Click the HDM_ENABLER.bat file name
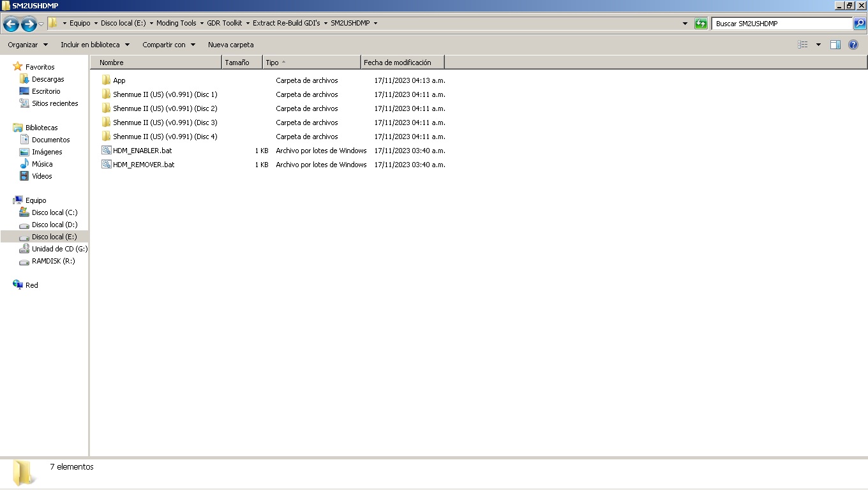Viewport: 868px width, 490px height. click(142, 151)
